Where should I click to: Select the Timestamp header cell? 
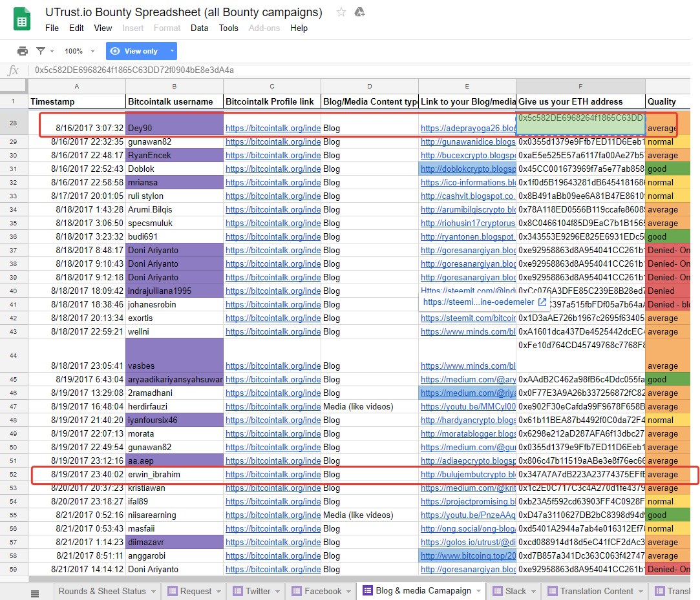click(x=77, y=101)
